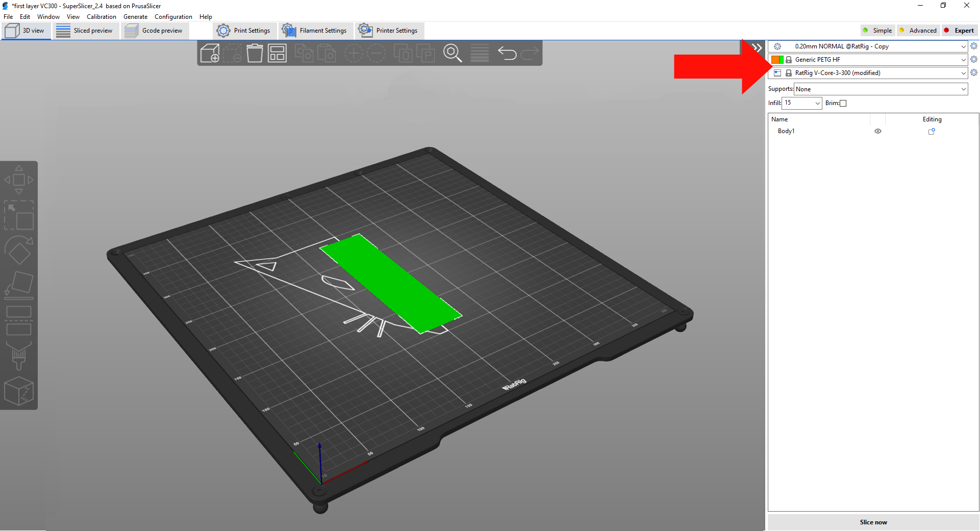Select the Rotate gizmo tool
The height and width of the screenshot is (531, 980).
(x=19, y=250)
